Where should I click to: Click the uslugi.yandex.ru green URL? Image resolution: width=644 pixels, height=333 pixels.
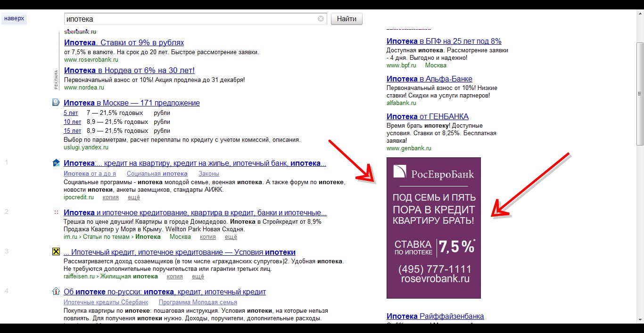point(86,147)
